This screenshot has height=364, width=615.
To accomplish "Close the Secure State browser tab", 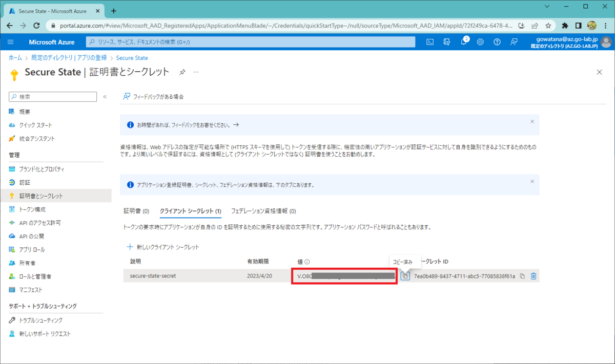I will (98, 11).
